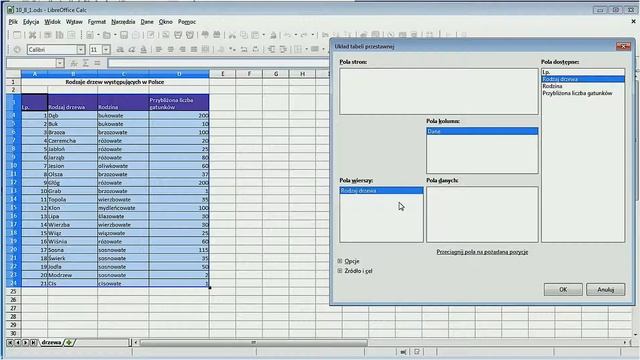This screenshot has height=360, width=640.
Task: Click the Edit File toolbar icon
Action: pos(151,36)
